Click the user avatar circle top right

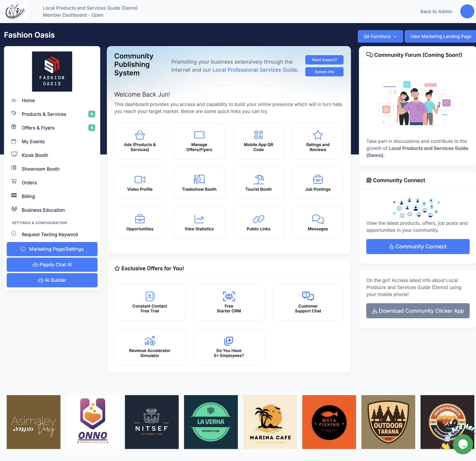(467, 11)
